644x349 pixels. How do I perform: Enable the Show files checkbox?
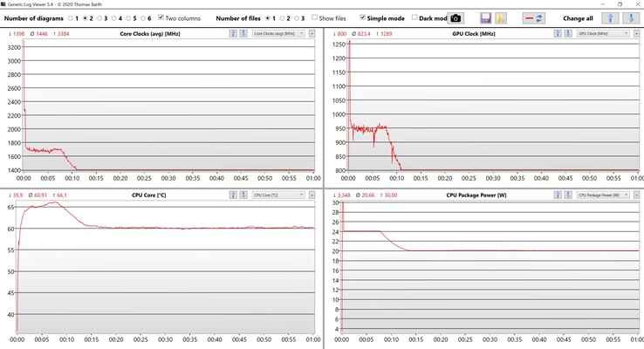pos(315,17)
